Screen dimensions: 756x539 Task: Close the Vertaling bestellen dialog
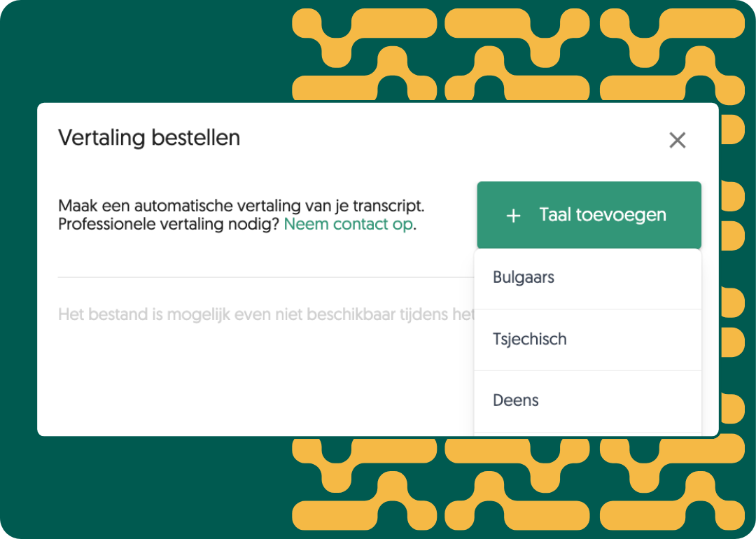[x=677, y=140]
